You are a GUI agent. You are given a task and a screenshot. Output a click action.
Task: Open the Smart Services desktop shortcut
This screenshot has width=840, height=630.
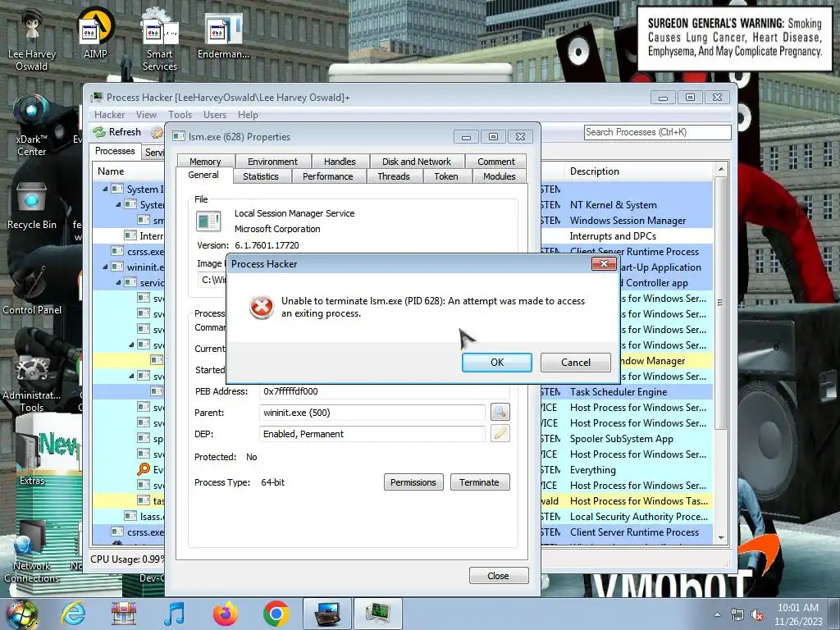point(160,39)
